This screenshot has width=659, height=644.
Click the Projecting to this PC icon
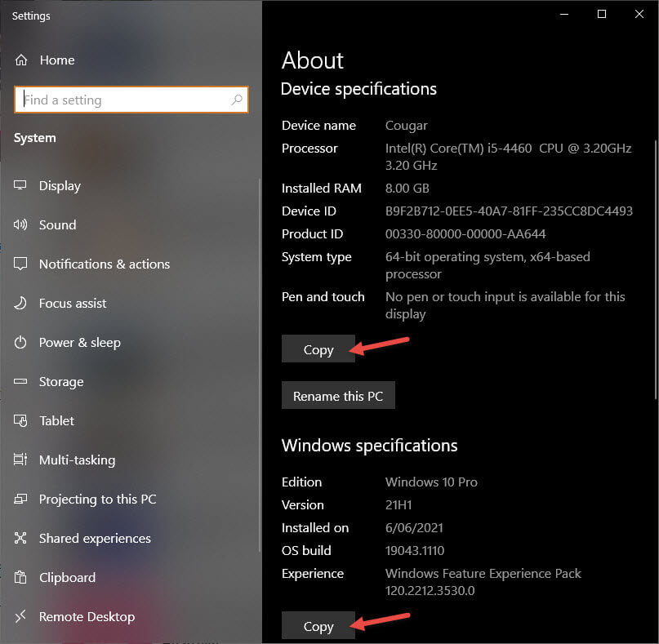point(20,499)
